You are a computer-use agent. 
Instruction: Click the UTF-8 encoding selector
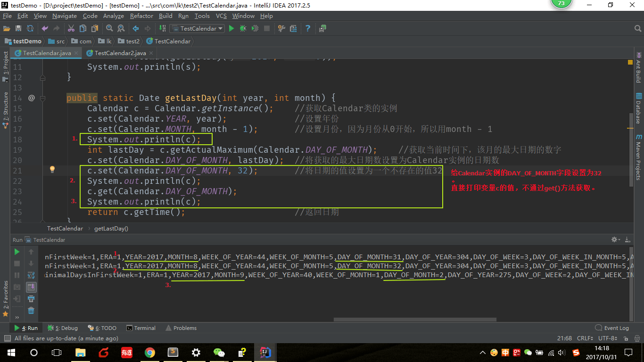[608, 338]
